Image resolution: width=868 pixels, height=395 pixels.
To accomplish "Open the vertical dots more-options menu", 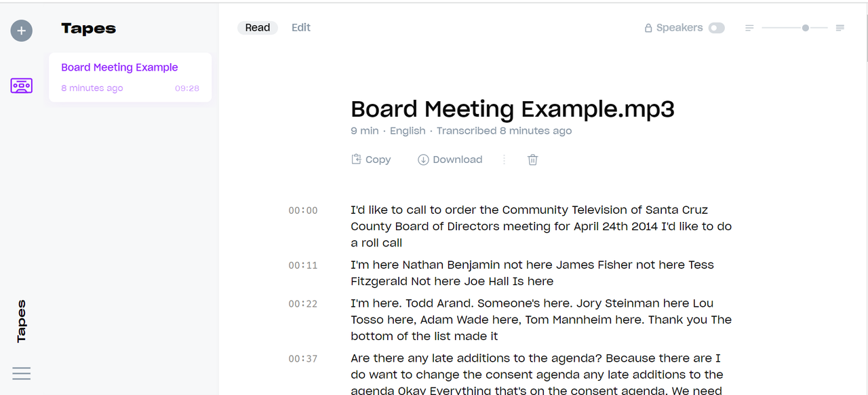I will 504,159.
